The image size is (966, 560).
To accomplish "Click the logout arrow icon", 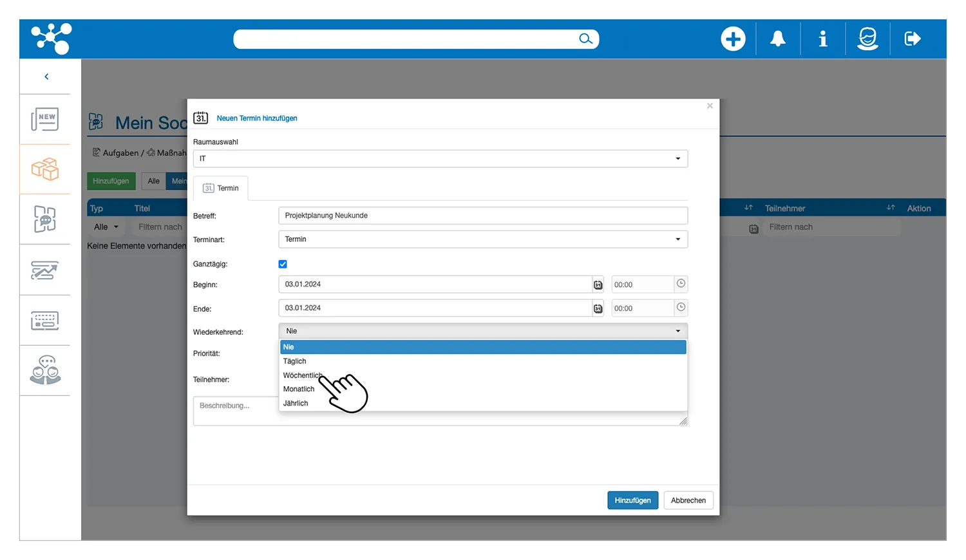I will (913, 39).
